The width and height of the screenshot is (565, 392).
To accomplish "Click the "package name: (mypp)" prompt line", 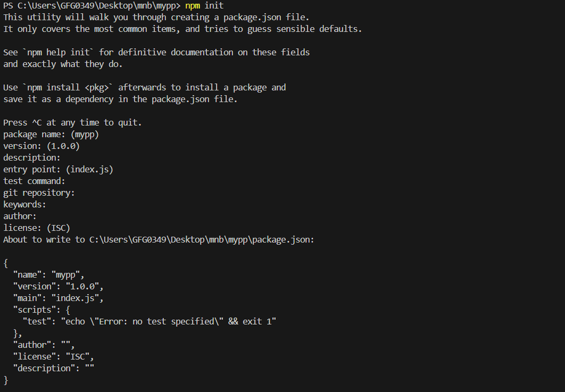I will (x=51, y=134).
